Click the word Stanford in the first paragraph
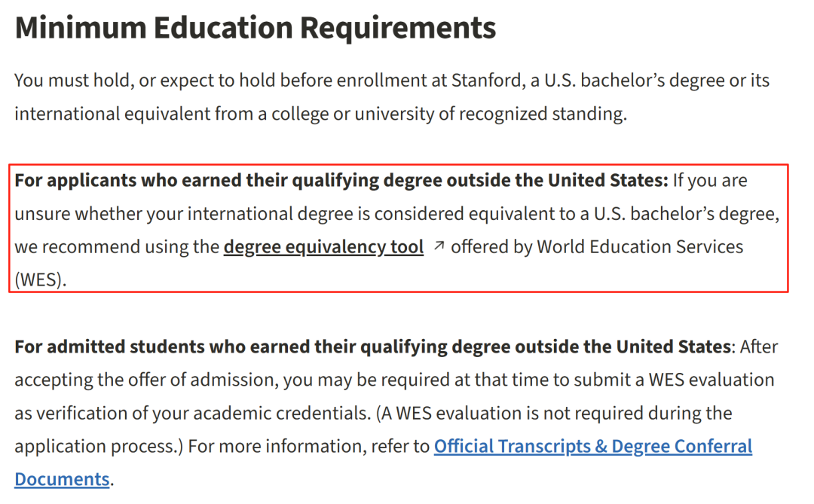 click(x=486, y=81)
